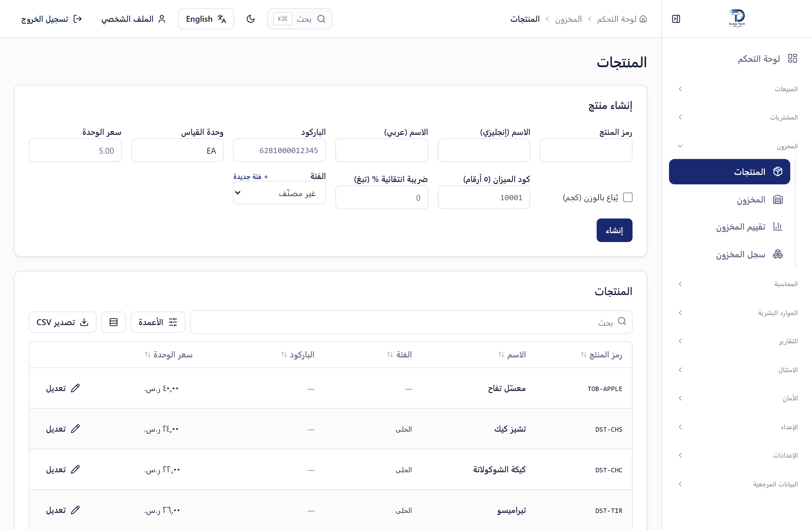Screen dimensions: 812x530
Task: Open the الأعمدة columns button
Action: click(158, 322)
